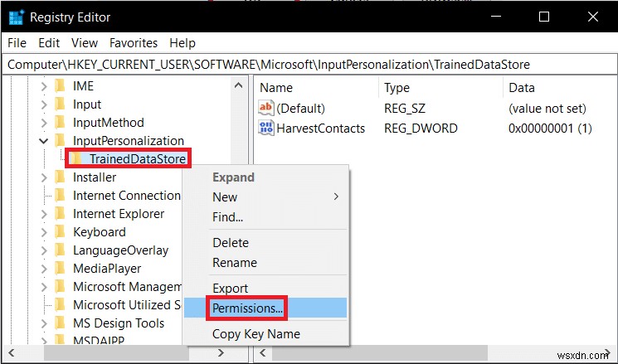Select the (Default) value name
Screen dimensions: 618x364
point(301,109)
